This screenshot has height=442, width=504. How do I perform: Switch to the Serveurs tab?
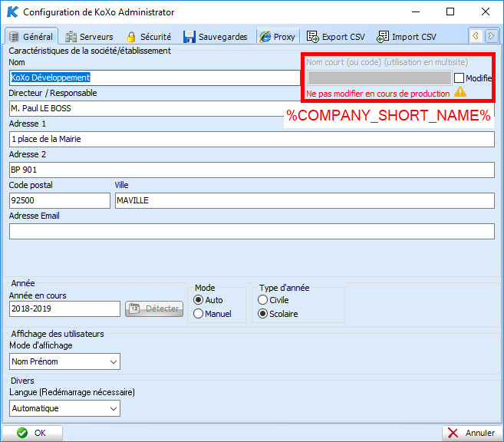tap(89, 37)
